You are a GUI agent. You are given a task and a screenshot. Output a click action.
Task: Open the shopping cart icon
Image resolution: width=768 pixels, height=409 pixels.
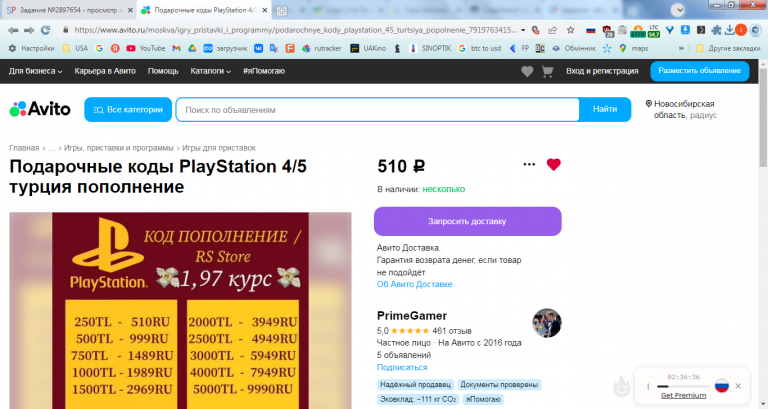point(547,72)
